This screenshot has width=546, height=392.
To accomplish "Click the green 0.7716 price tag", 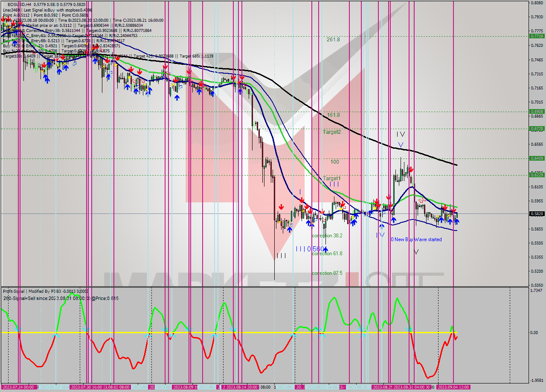I will pos(537,36).
